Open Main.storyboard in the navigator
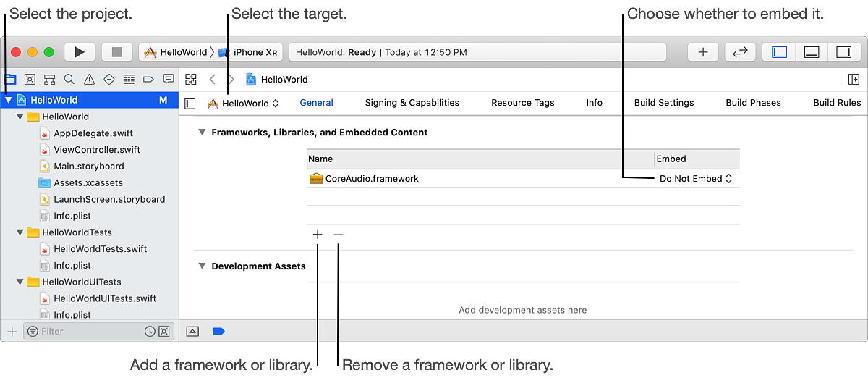868x378 pixels. coord(88,167)
